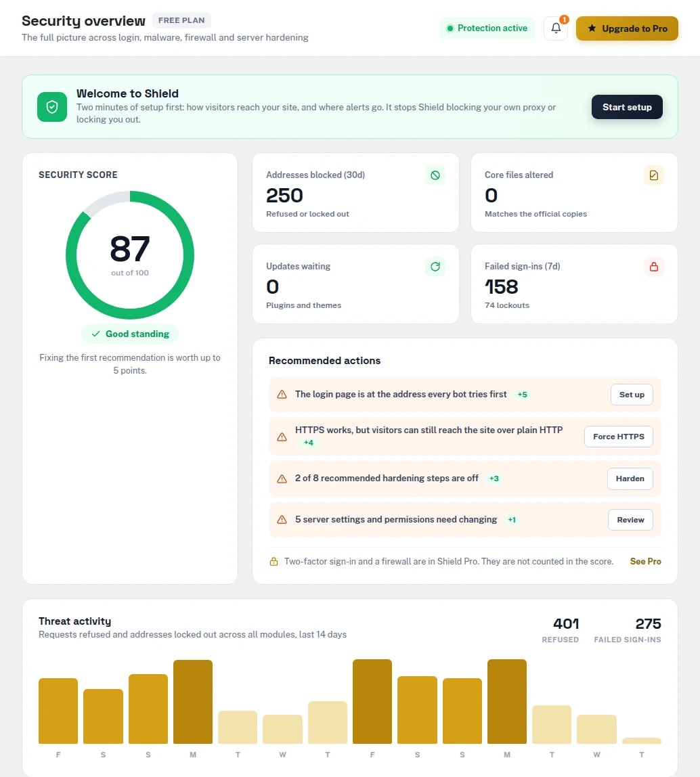Screen dimensions: 700x777
Task: Click the green shield icon in Welcome banner
Action: click(x=52, y=106)
